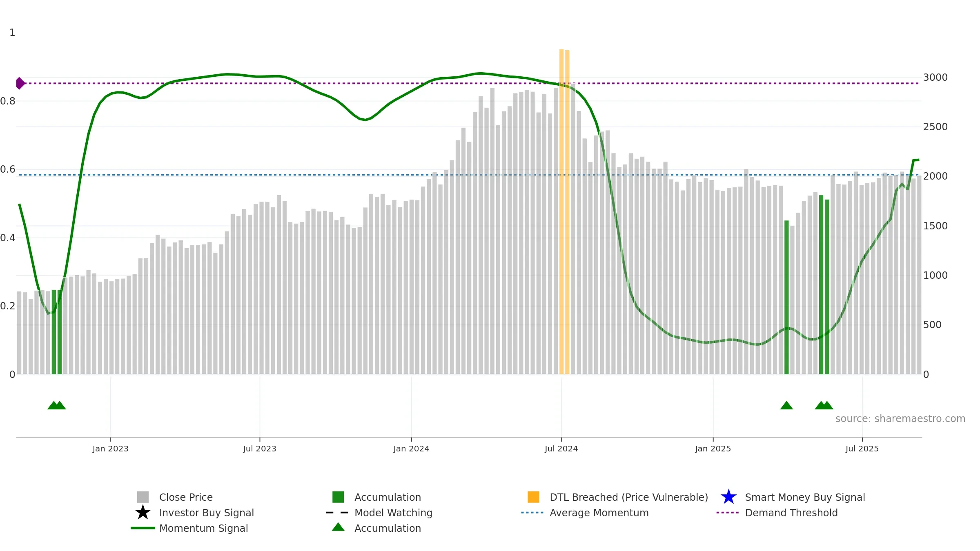Click the blue Smart Money Buy Signal star
Image resolution: width=980 pixels, height=551 pixels.
pos(728,497)
